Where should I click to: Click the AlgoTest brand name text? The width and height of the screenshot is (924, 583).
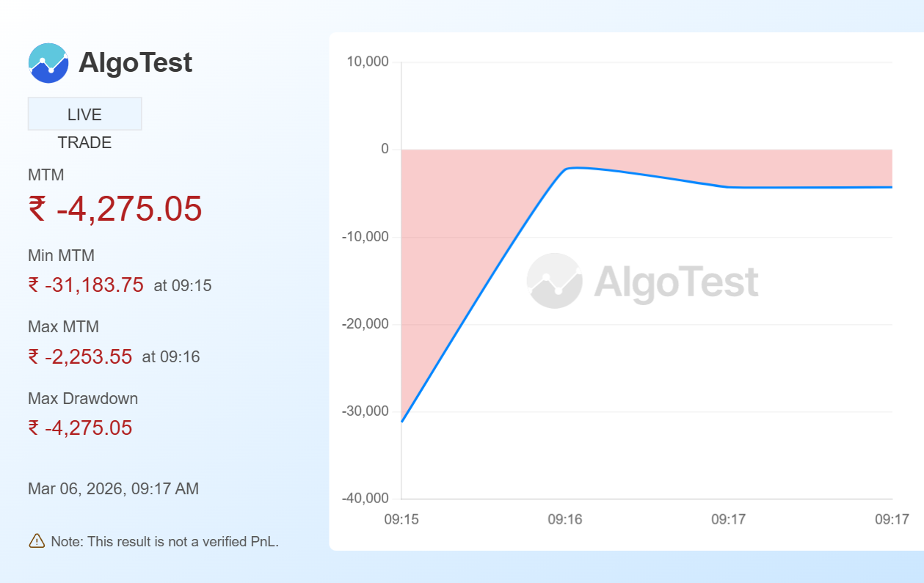pyautogui.click(x=136, y=62)
